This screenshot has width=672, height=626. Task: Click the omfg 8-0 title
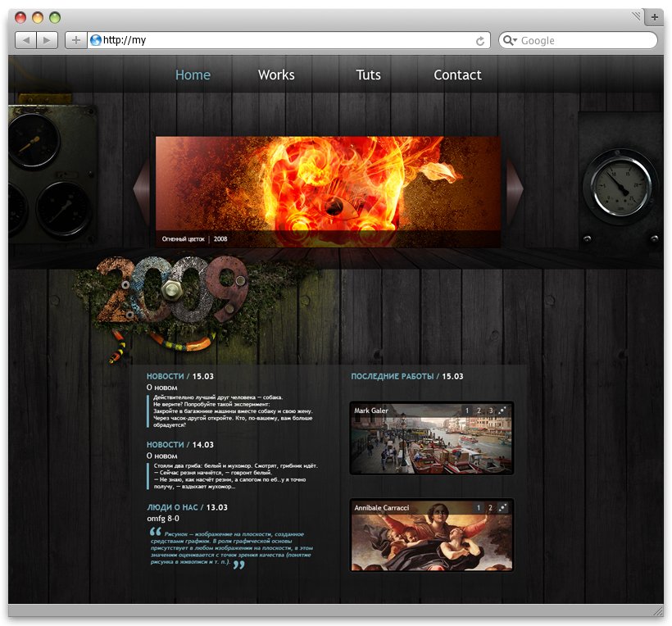163,519
